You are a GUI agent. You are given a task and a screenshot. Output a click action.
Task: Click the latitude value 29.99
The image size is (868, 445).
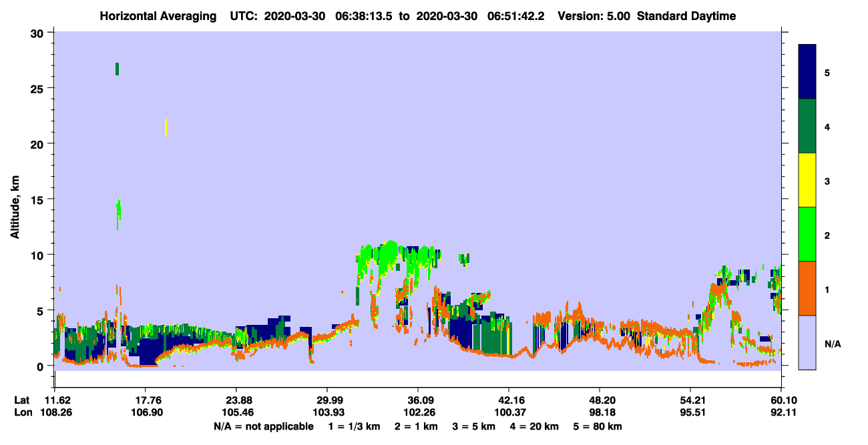point(330,400)
